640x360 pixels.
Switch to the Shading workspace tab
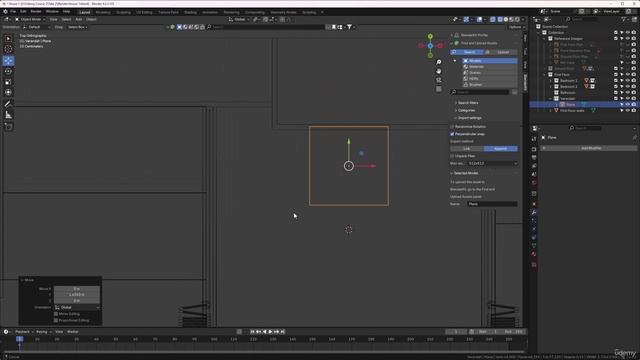coord(190,12)
